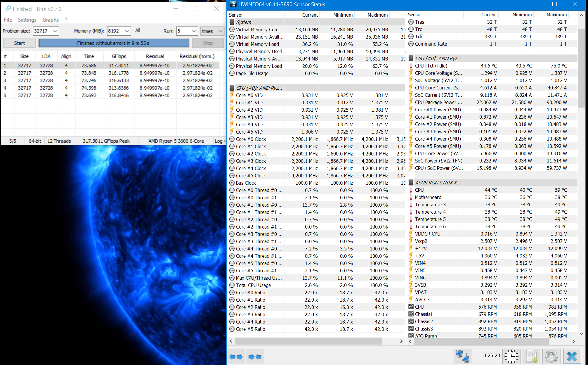The height and width of the screenshot is (365, 588).
Task: Click the shrink columns arrows icon
Action: pos(255,357)
